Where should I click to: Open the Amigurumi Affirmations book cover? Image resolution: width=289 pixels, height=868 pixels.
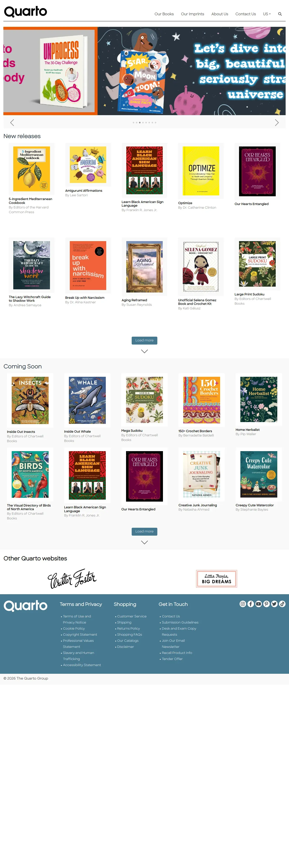(x=88, y=165)
